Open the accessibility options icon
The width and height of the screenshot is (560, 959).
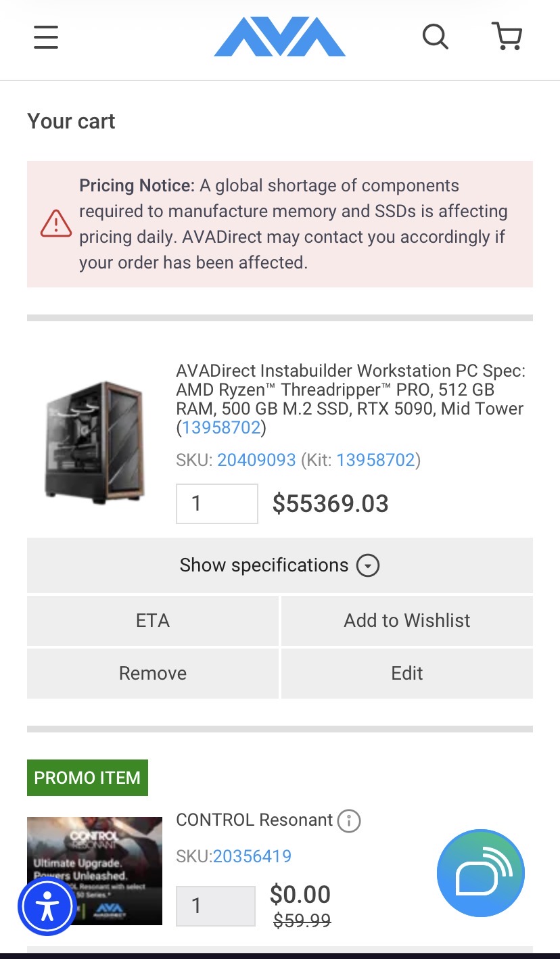[x=47, y=907]
